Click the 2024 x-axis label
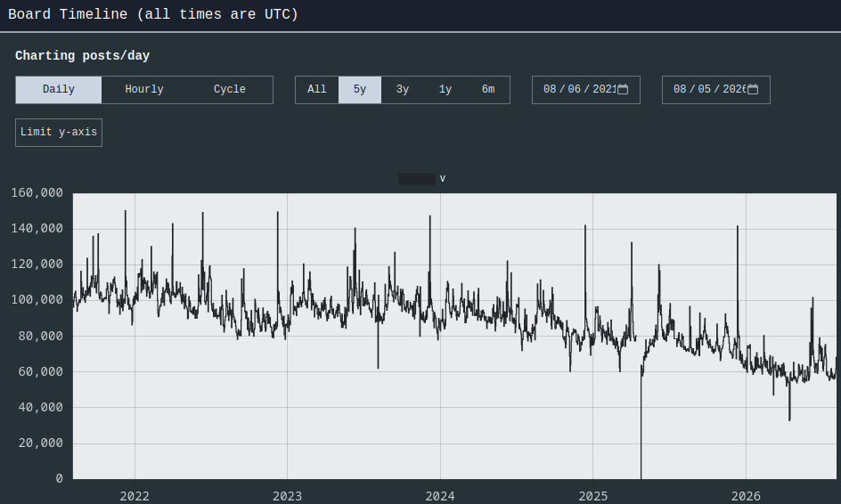 440,496
